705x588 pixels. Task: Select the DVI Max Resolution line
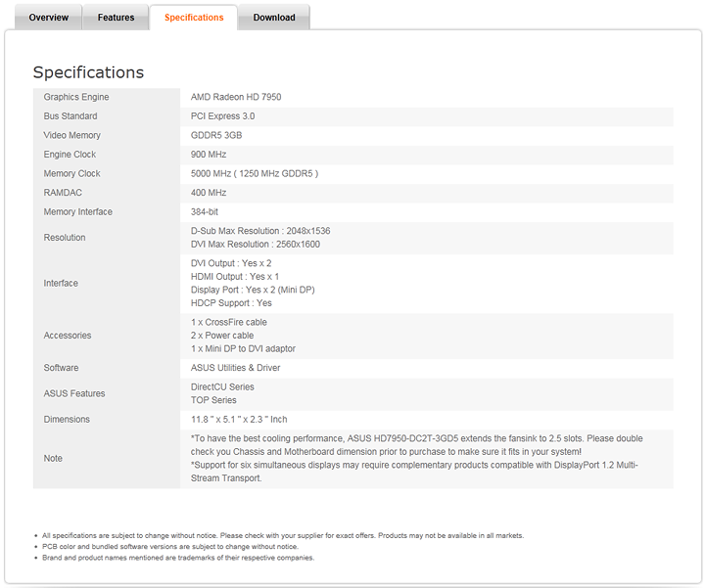click(256, 245)
